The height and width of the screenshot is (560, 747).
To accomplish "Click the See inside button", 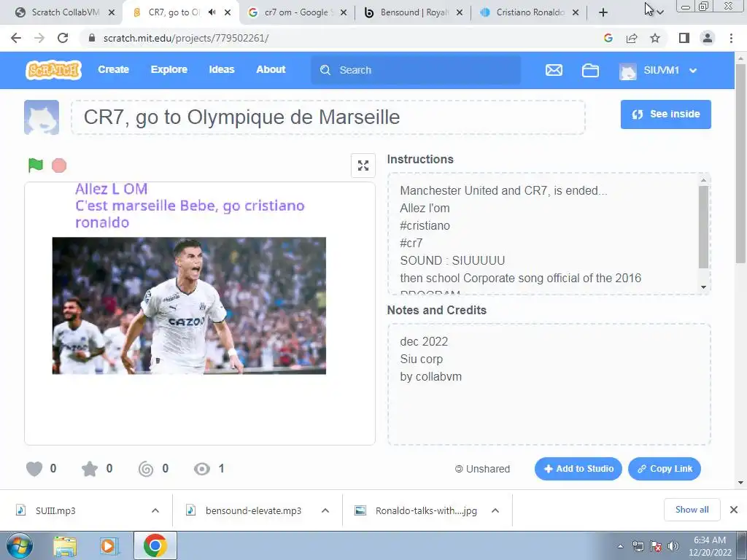I will (x=665, y=114).
